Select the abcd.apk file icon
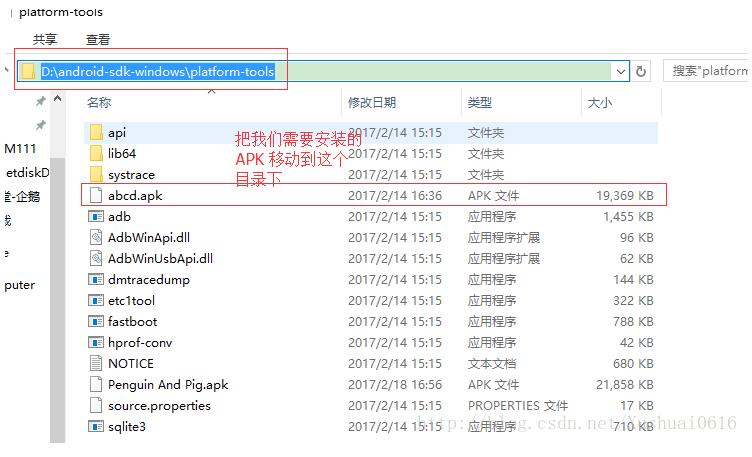The height and width of the screenshot is (457, 752). pos(96,196)
